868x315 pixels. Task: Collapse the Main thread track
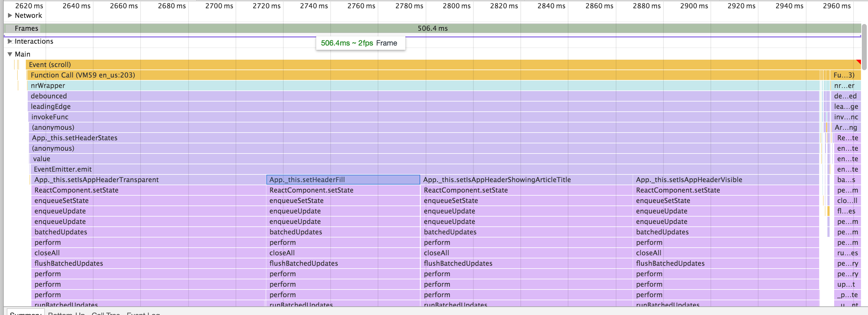[10, 54]
